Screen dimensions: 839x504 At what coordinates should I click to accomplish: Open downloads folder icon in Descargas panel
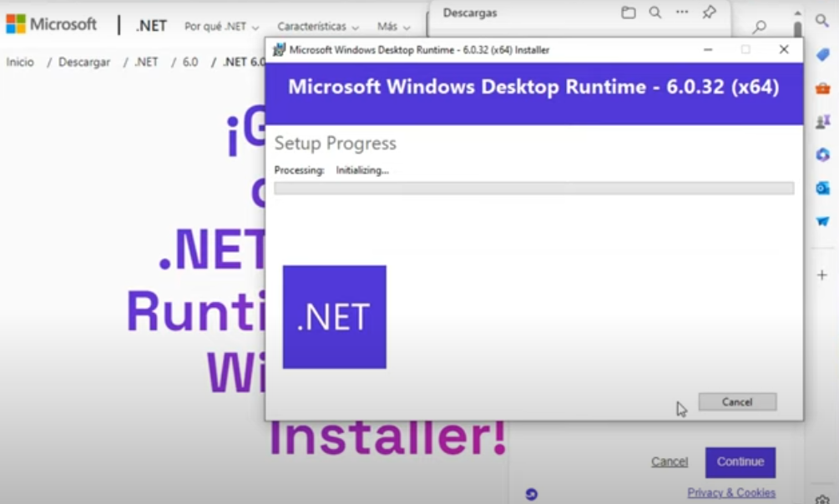[628, 13]
